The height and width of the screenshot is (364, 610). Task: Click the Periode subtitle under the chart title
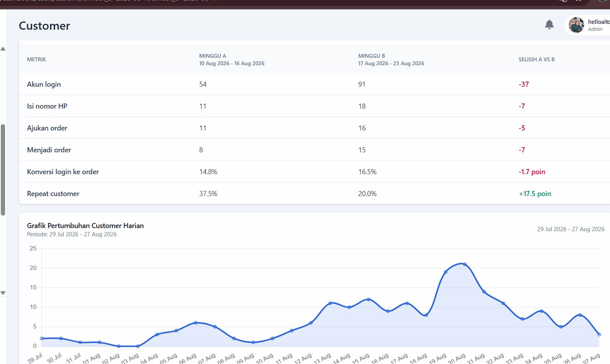click(x=72, y=234)
